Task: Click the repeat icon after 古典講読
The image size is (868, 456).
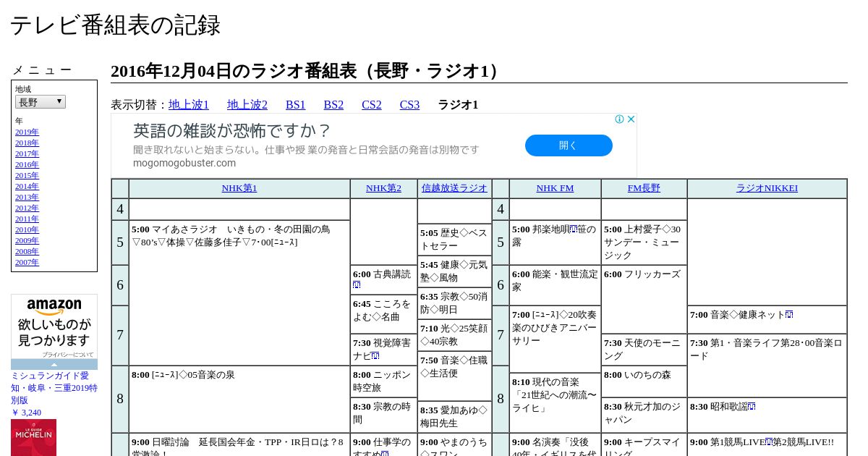Action: click(357, 286)
